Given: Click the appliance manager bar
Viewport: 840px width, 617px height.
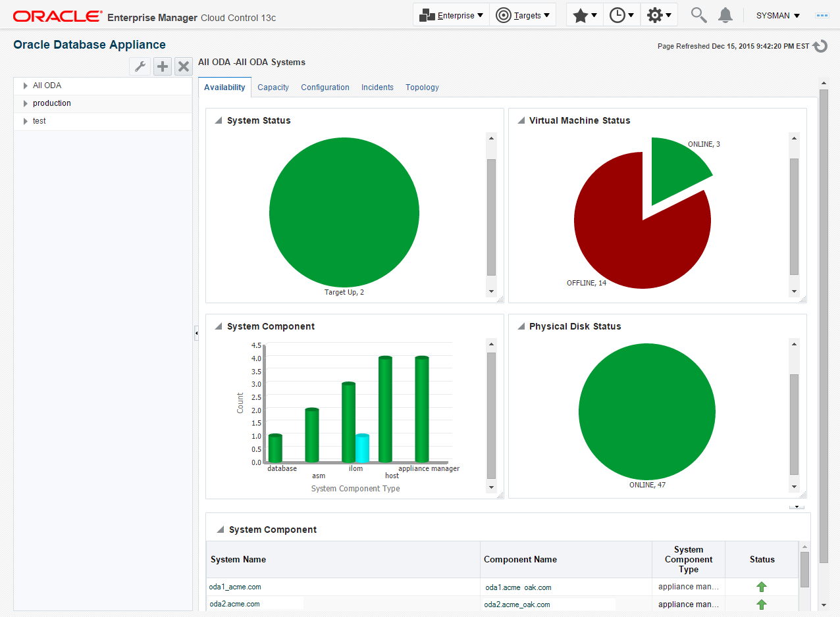Looking at the screenshot, I should [x=422, y=409].
